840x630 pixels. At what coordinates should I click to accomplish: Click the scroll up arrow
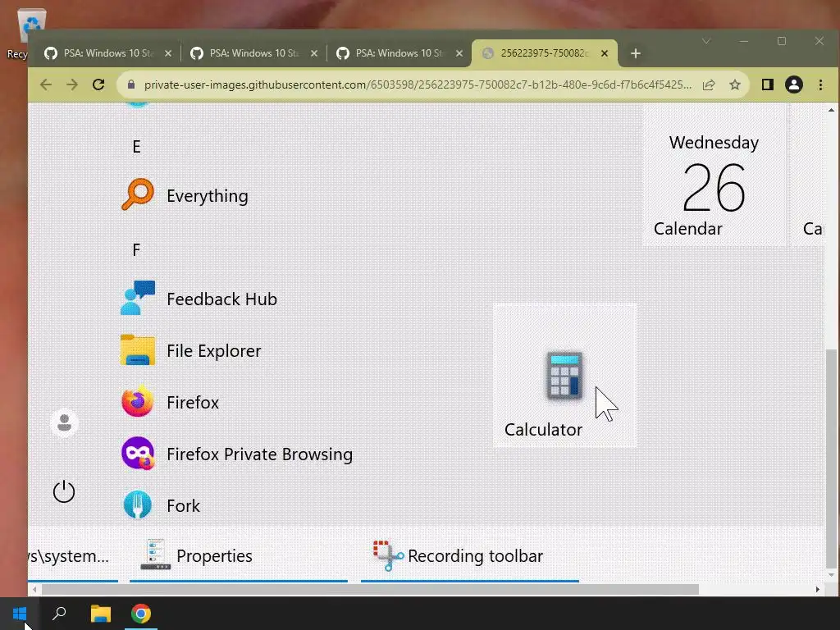click(831, 110)
